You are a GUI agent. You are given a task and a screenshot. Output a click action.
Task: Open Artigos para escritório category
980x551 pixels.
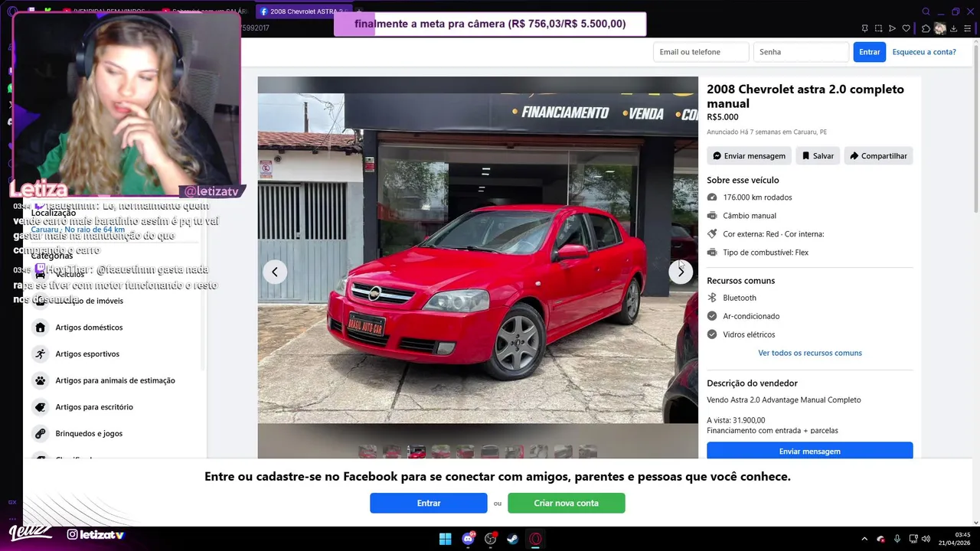click(x=115, y=407)
